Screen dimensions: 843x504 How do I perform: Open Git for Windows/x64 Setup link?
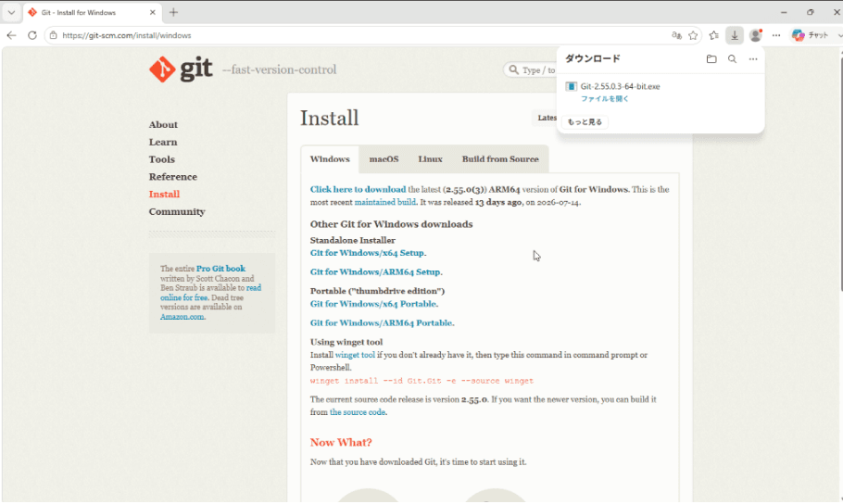tap(367, 253)
